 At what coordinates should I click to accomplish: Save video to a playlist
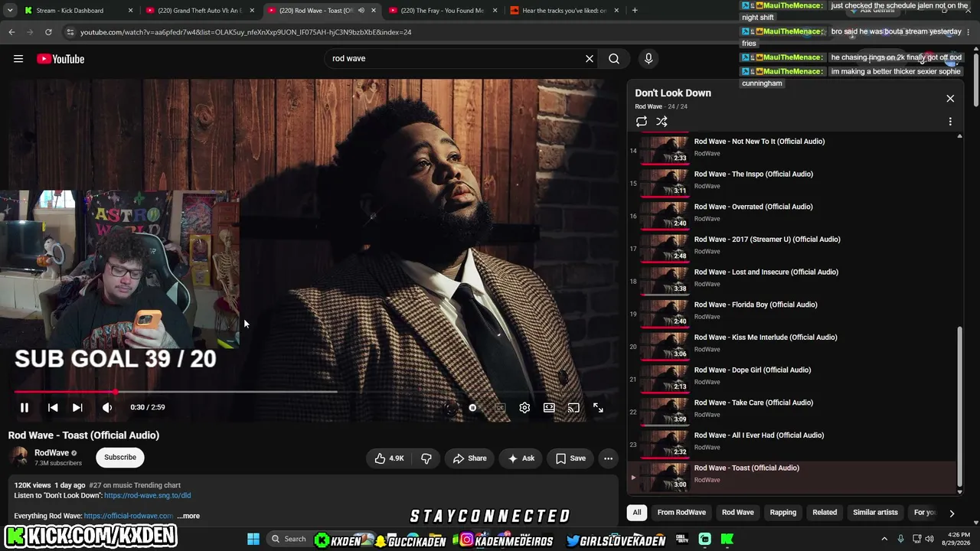[x=570, y=458]
